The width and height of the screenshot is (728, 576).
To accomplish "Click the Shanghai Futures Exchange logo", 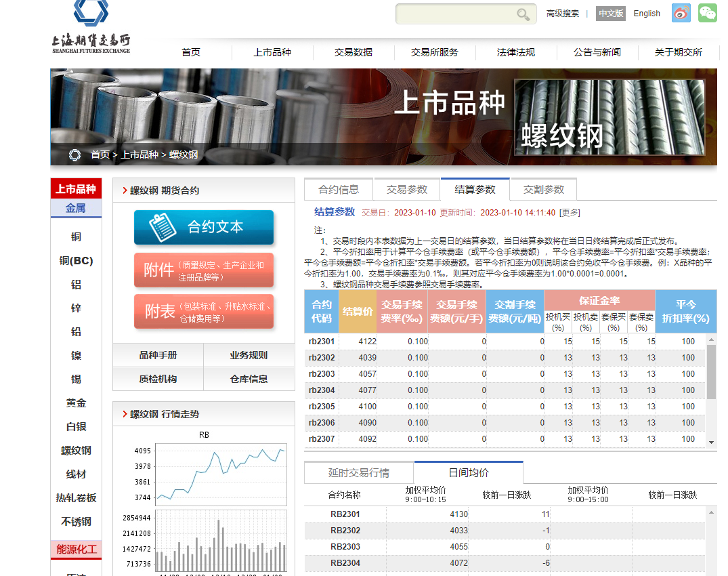I will click(91, 27).
